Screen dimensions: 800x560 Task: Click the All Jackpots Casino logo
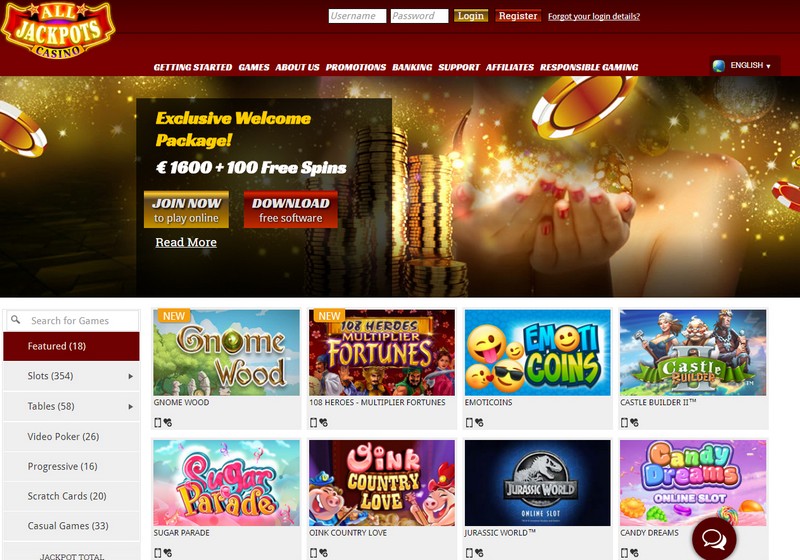58,31
